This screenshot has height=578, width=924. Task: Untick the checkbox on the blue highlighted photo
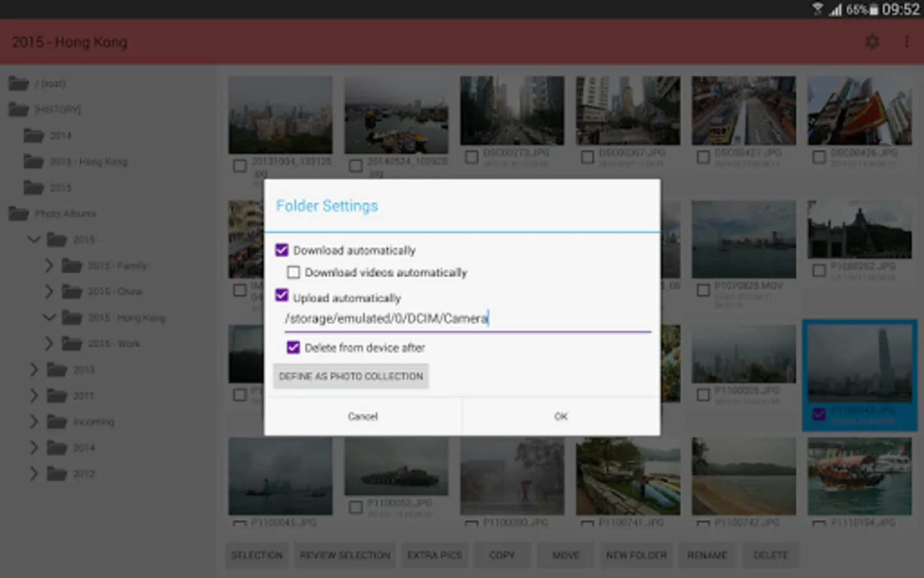[819, 414]
